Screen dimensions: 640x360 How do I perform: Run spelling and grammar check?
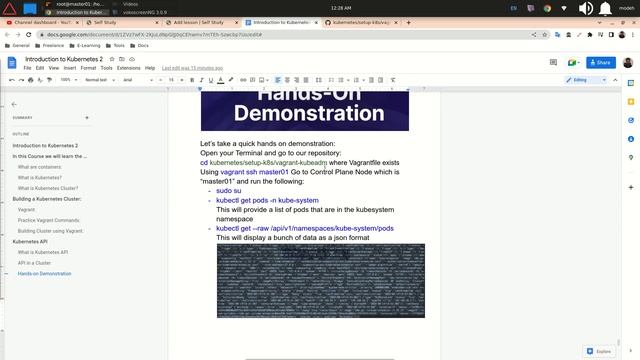[x=40, y=80]
